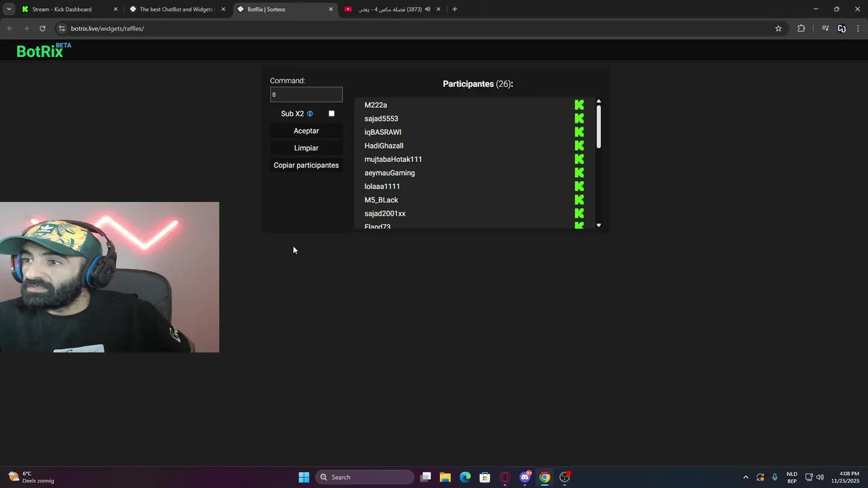Click Copiar participantes button
This screenshot has height=488, width=868.
[306, 165]
